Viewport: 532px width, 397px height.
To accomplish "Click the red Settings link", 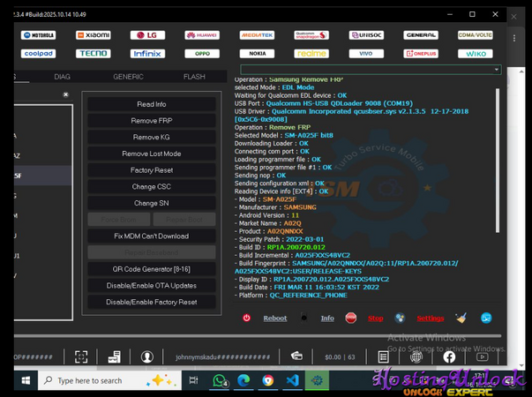I will coord(431,318).
